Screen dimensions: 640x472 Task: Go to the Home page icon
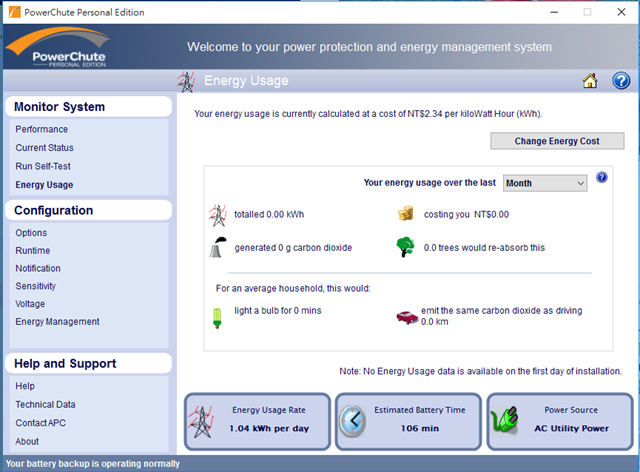(590, 80)
